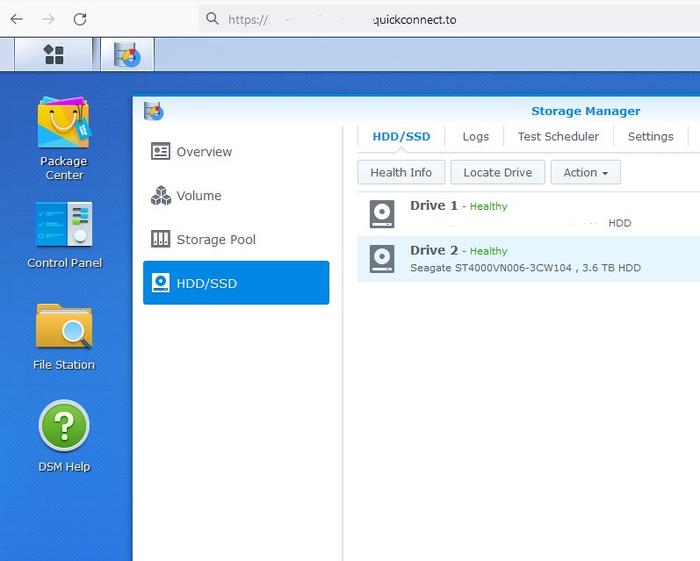
Task: Switch to the Logs tab
Action: tap(475, 136)
